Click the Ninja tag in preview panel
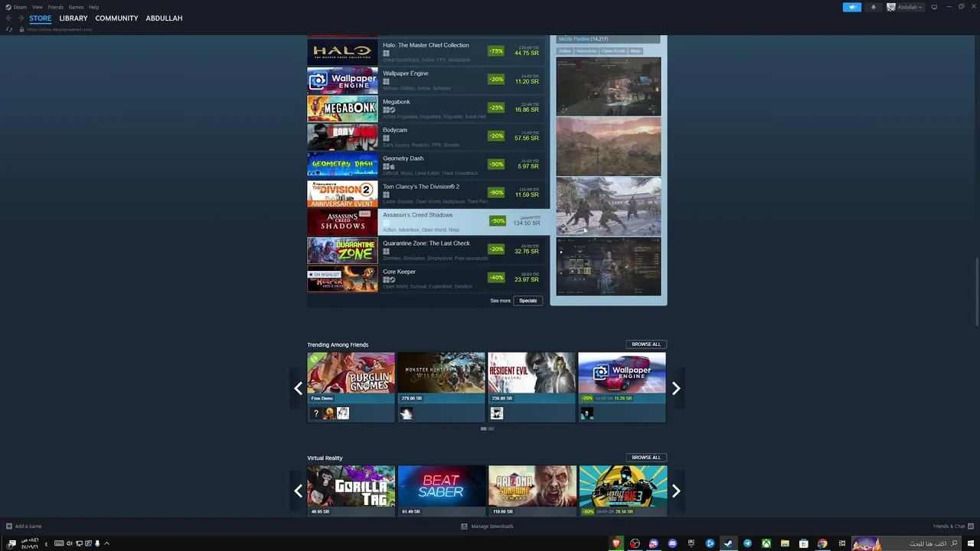Viewport: 980px width, 551px height. point(635,51)
